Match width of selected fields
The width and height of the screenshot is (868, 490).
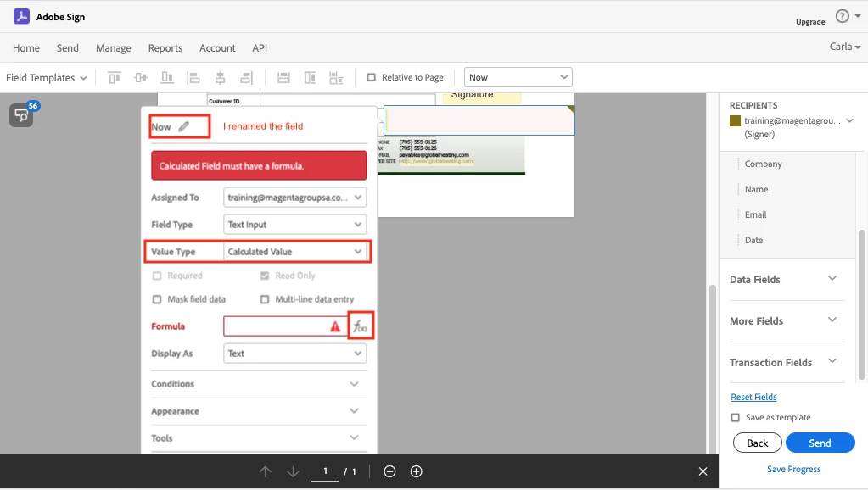point(283,78)
